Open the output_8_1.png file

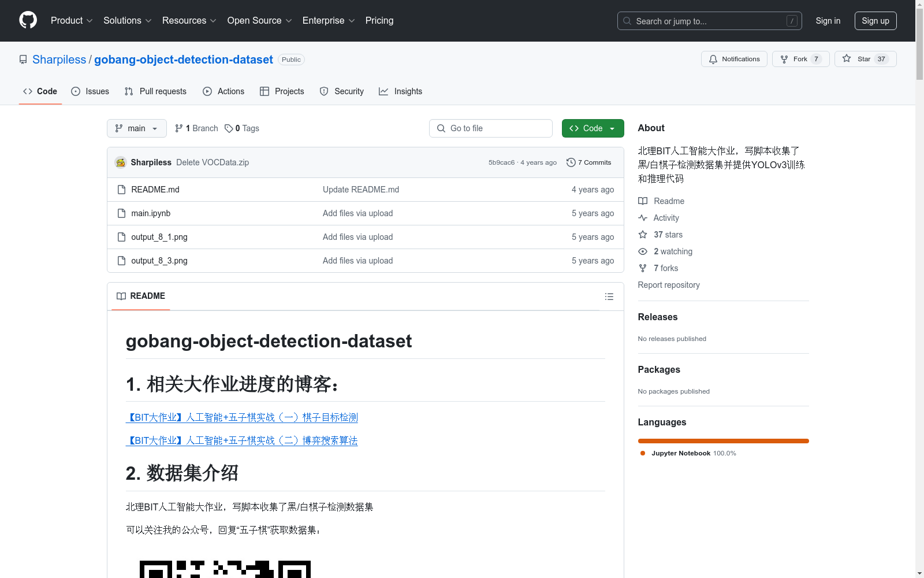(159, 237)
